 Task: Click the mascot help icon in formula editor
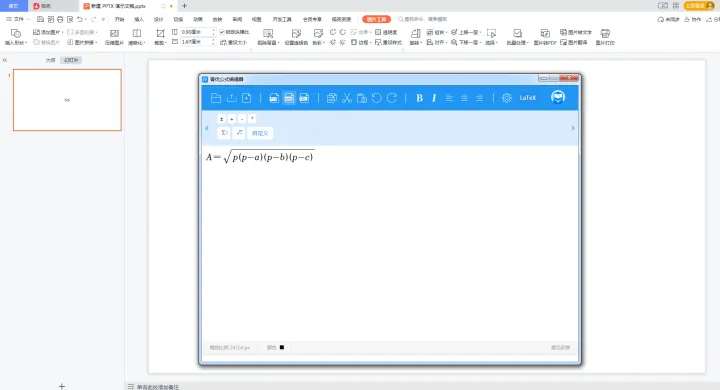[x=558, y=97]
